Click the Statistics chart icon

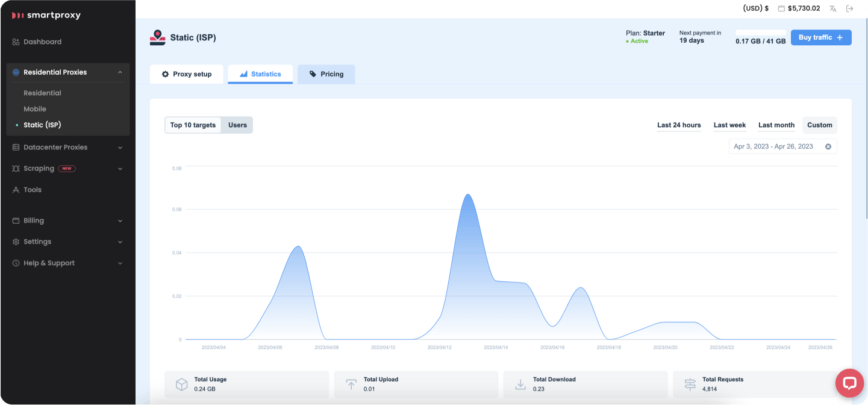coord(243,74)
